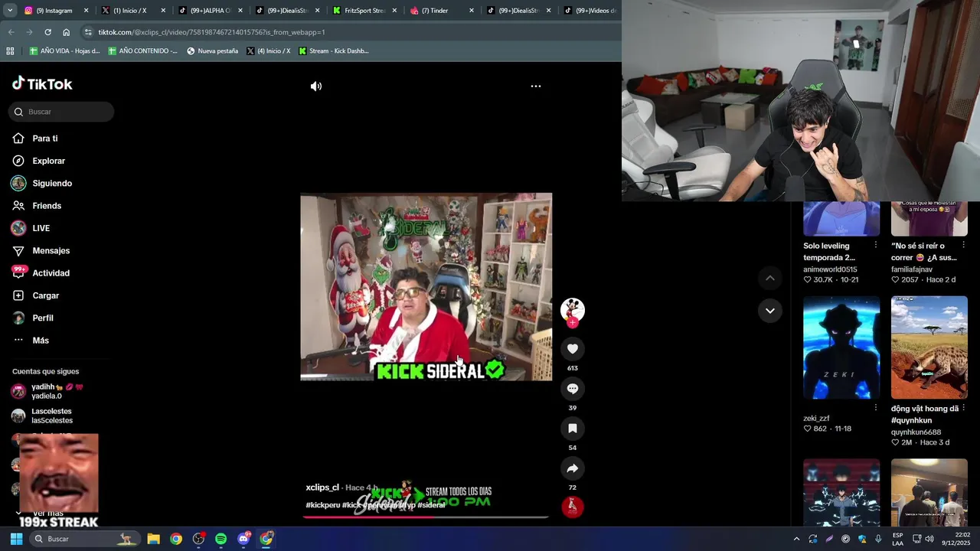Open options for Solo leveling card
Screen dimensions: 980x551
[875, 245]
